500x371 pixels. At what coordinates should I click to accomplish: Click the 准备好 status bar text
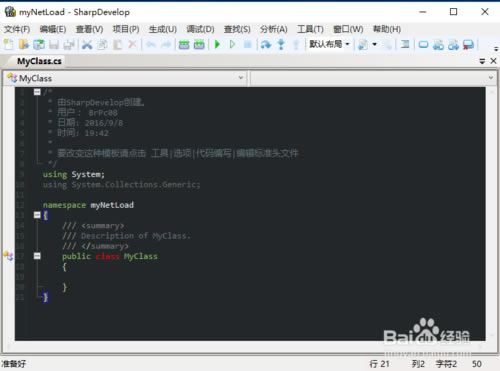14,364
